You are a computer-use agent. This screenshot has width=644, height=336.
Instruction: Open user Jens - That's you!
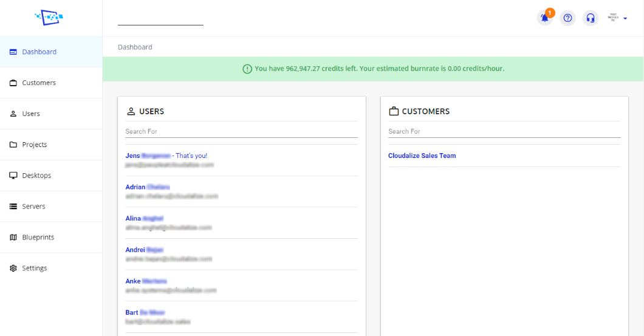166,156
